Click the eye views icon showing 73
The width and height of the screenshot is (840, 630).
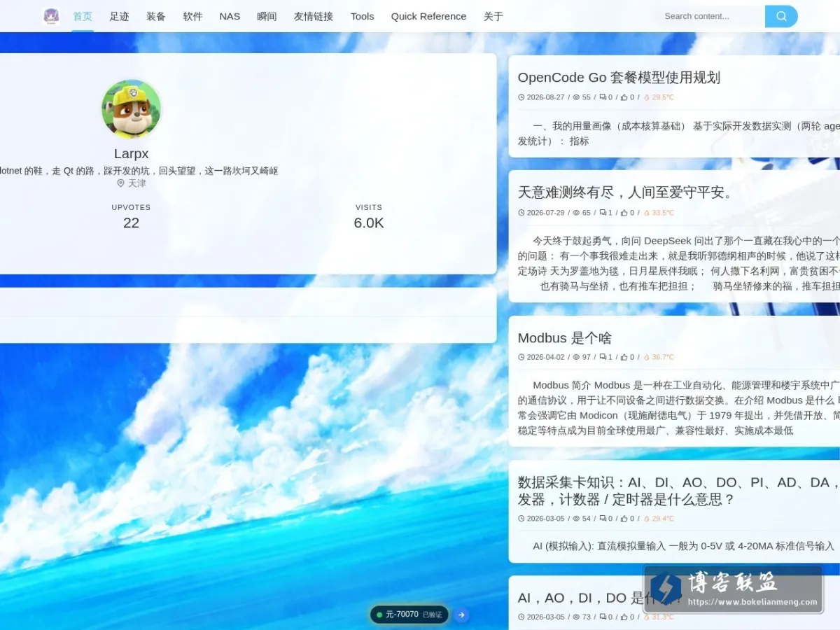click(x=576, y=617)
